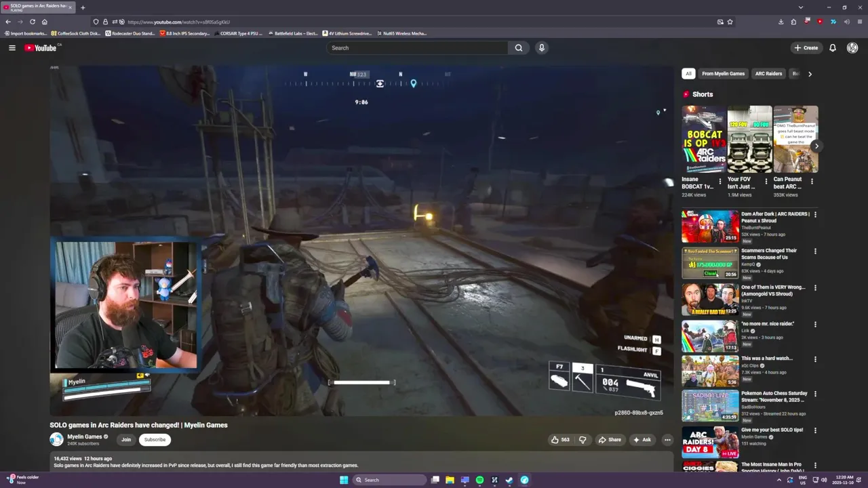Open Task View from the taskbar

coord(435,480)
